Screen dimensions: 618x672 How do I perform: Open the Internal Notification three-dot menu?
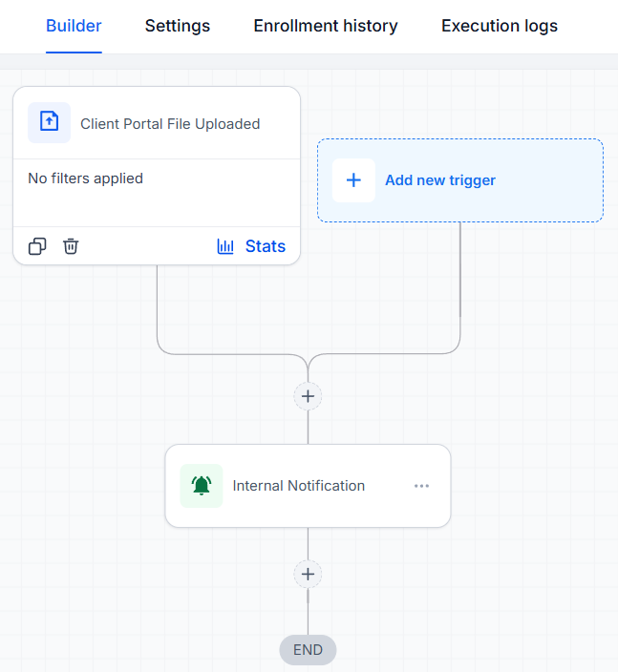pos(421,486)
